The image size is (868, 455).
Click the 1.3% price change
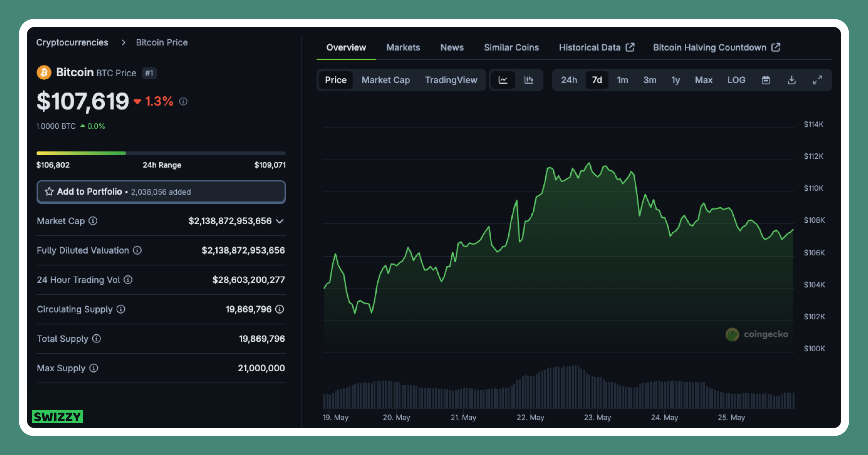click(x=154, y=101)
